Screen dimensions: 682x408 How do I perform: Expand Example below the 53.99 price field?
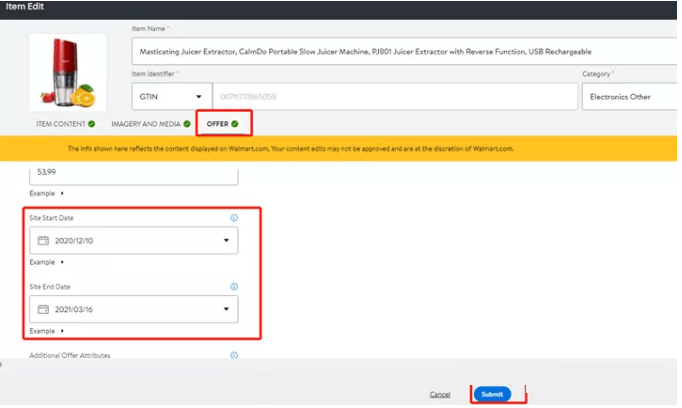46,193
